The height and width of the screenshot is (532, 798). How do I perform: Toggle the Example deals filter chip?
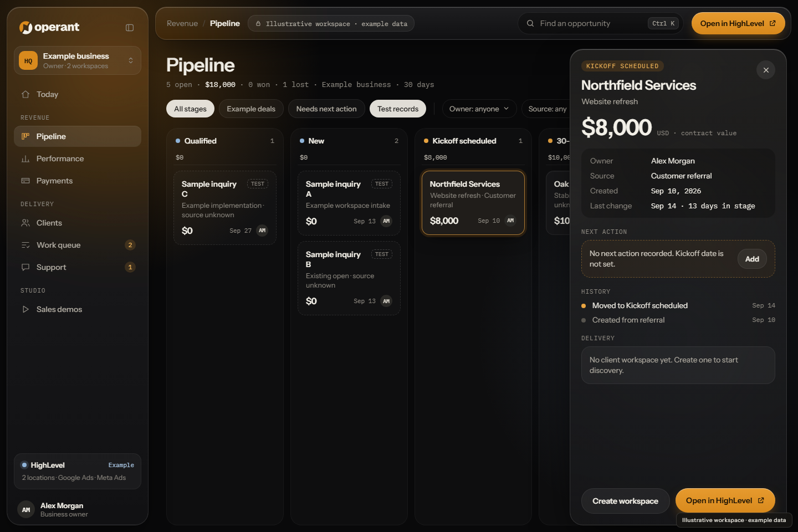click(251, 109)
